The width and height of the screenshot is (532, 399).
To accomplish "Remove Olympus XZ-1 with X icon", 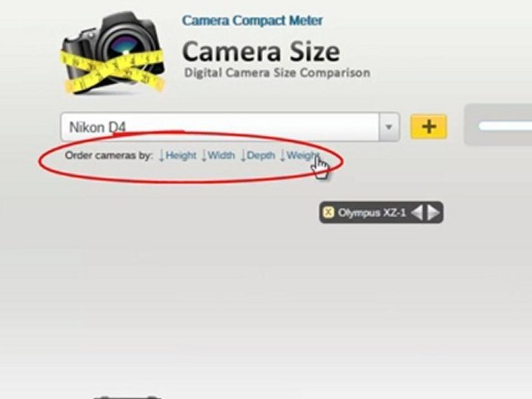I will [x=328, y=212].
